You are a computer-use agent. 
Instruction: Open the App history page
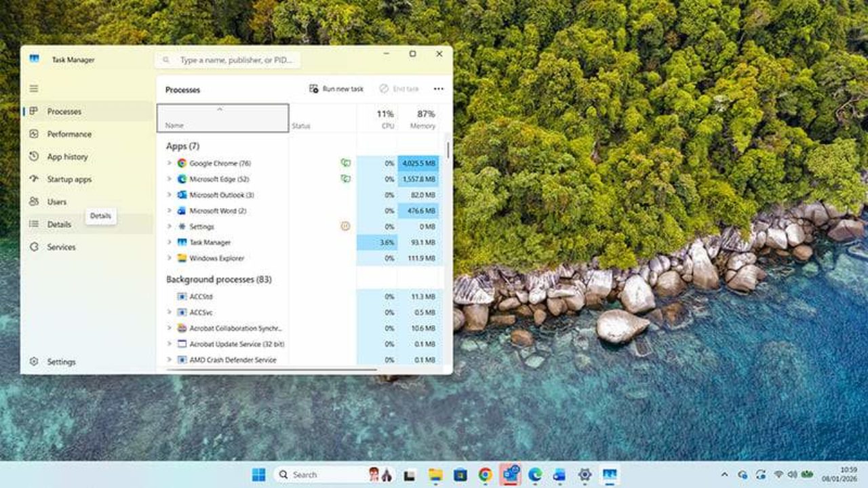(x=70, y=157)
